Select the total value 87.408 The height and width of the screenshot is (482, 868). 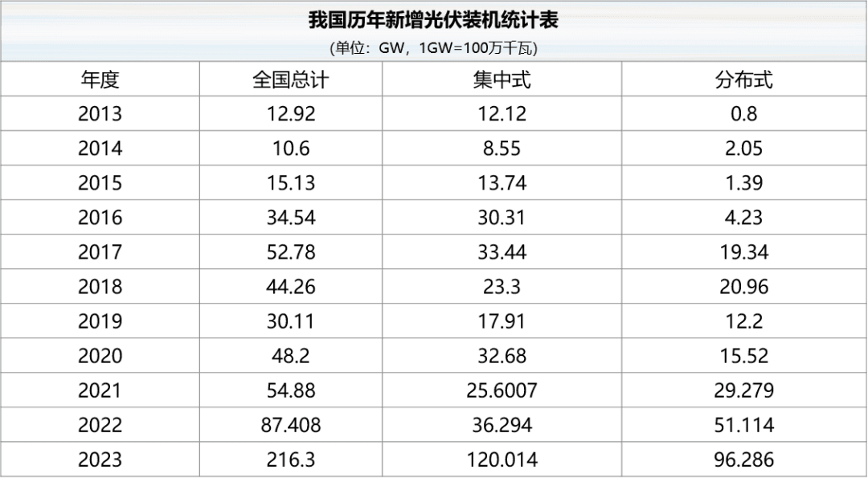(291, 425)
